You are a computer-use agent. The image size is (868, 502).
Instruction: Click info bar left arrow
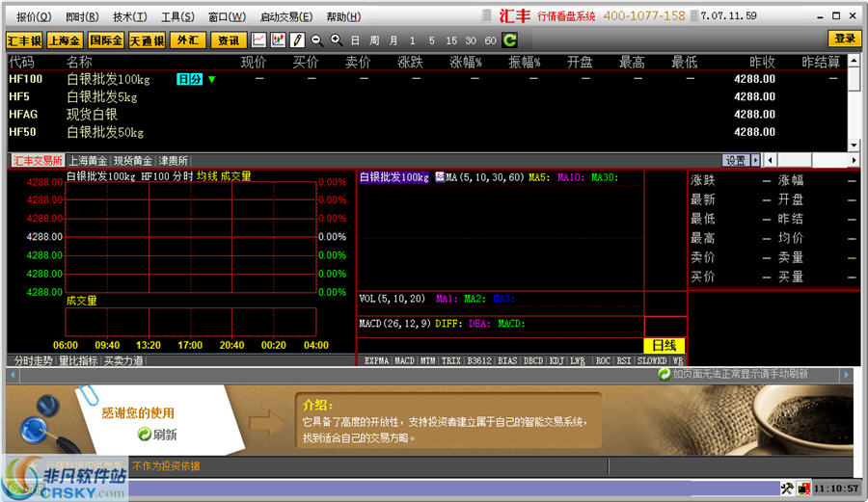[13, 374]
